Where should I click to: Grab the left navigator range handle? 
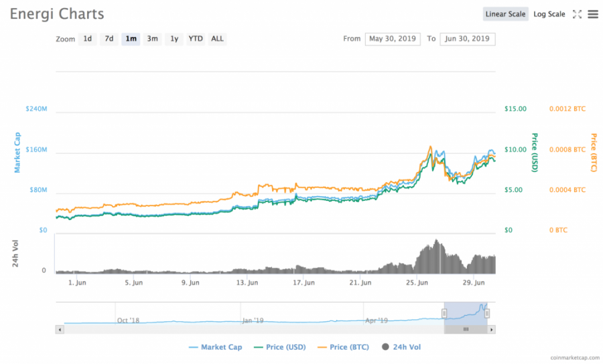click(x=444, y=314)
